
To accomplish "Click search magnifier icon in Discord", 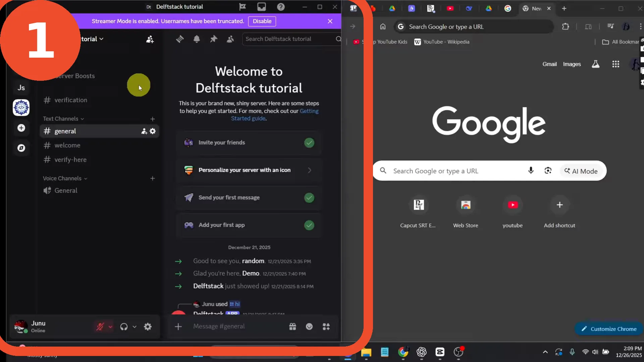I will click(x=338, y=39).
